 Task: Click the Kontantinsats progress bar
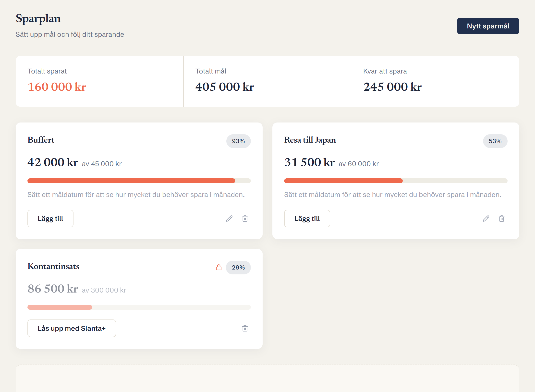pyautogui.click(x=139, y=307)
